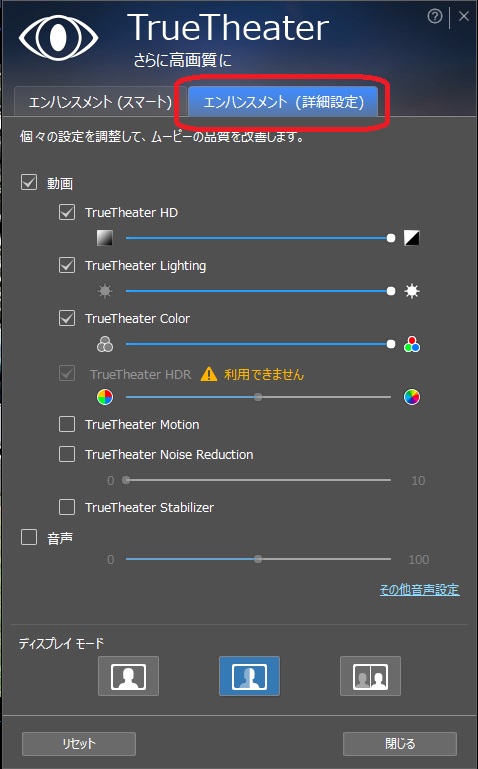Switch to エンハンスメント (スマート) tab
This screenshot has height=769, width=478.
[x=100, y=102]
